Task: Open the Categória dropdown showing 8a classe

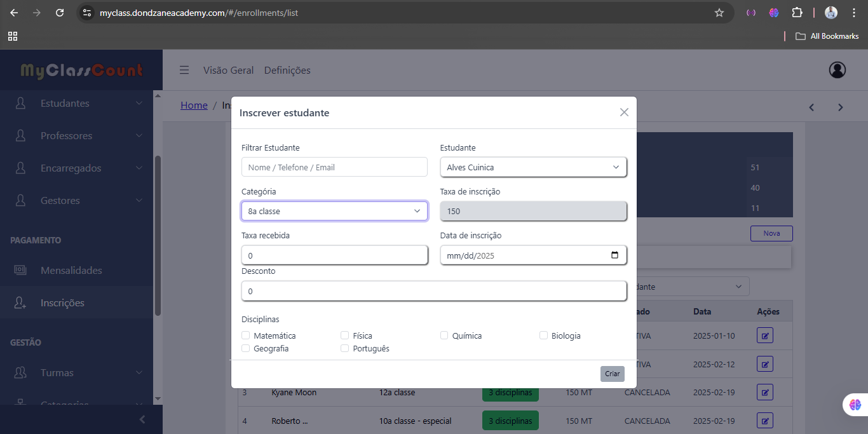Action: point(334,211)
